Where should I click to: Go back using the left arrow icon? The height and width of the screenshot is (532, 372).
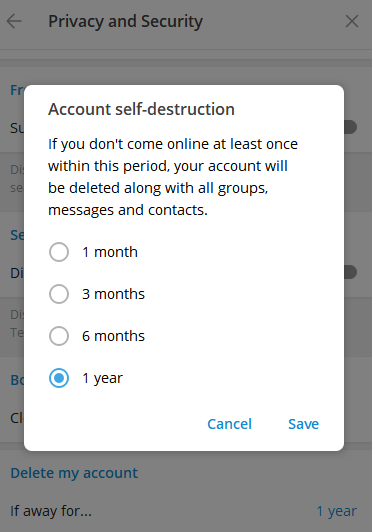14,21
